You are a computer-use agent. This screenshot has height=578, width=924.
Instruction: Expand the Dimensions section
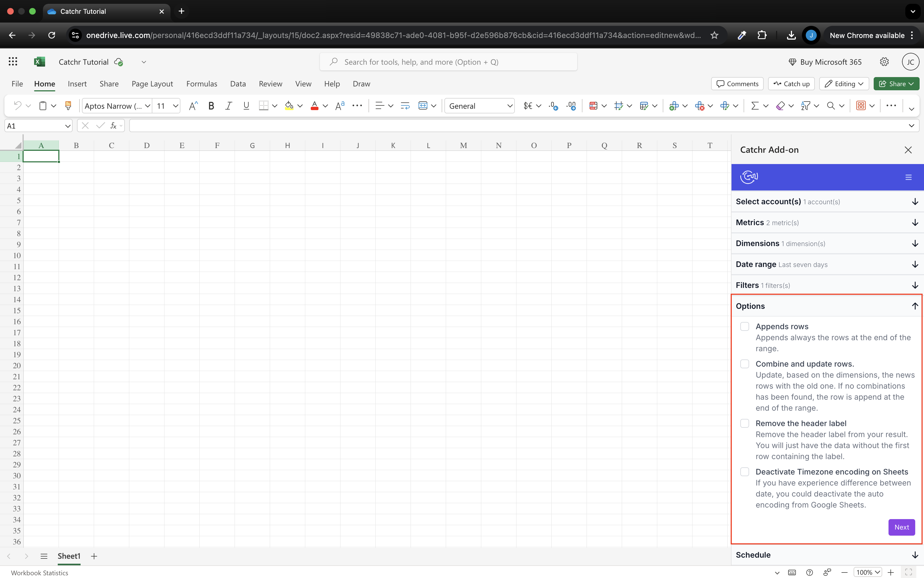click(x=827, y=244)
